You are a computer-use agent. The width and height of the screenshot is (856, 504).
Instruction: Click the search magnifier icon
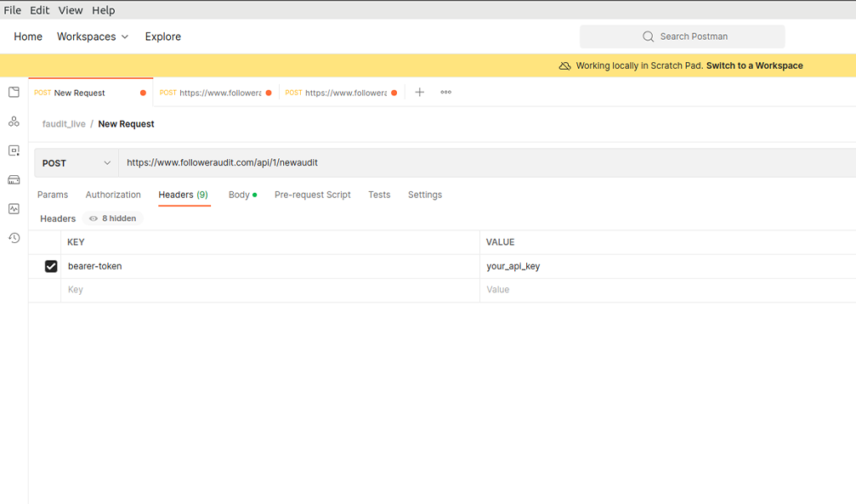(x=648, y=37)
